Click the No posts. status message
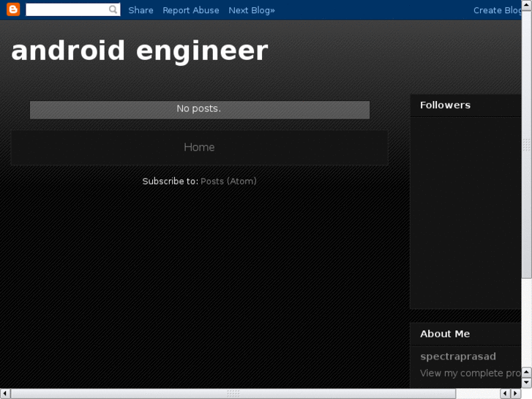The width and height of the screenshot is (532, 399). tap(200, 109)
